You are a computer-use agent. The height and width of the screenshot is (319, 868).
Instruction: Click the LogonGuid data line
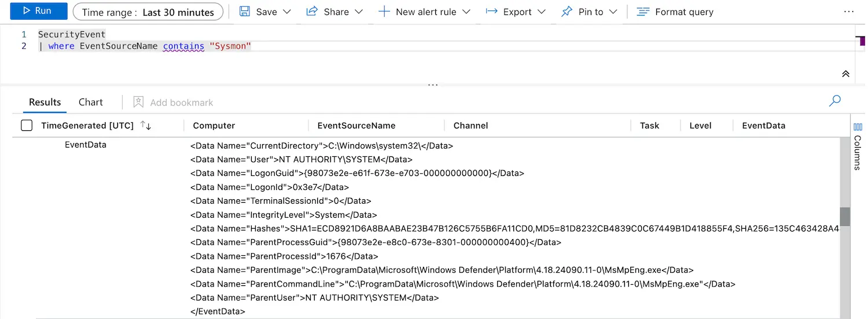tap(357, 173)
